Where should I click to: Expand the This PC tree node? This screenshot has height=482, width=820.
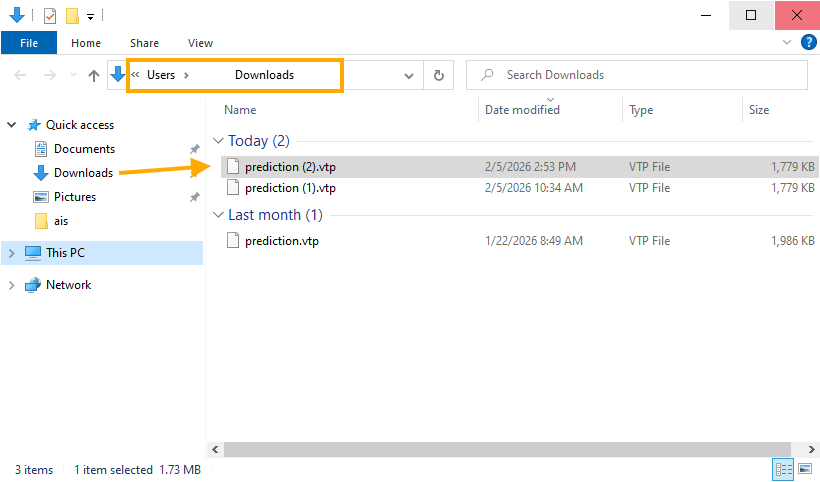coord(12,253)
